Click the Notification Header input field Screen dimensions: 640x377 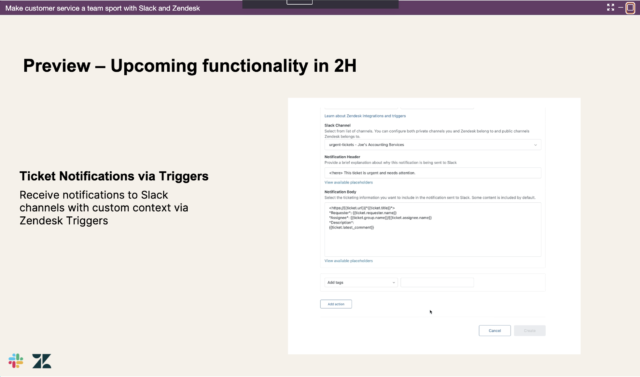[x=433, y=173]
